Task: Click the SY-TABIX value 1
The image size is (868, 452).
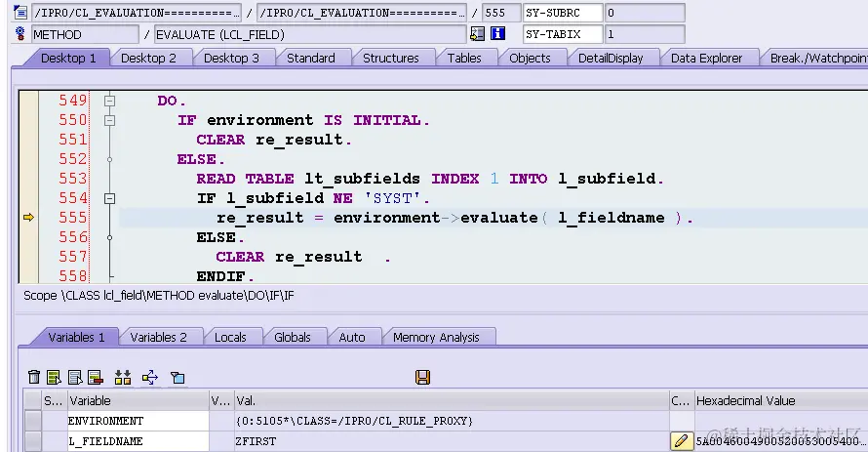Action: pyautogui.click(x=645, y=34)
